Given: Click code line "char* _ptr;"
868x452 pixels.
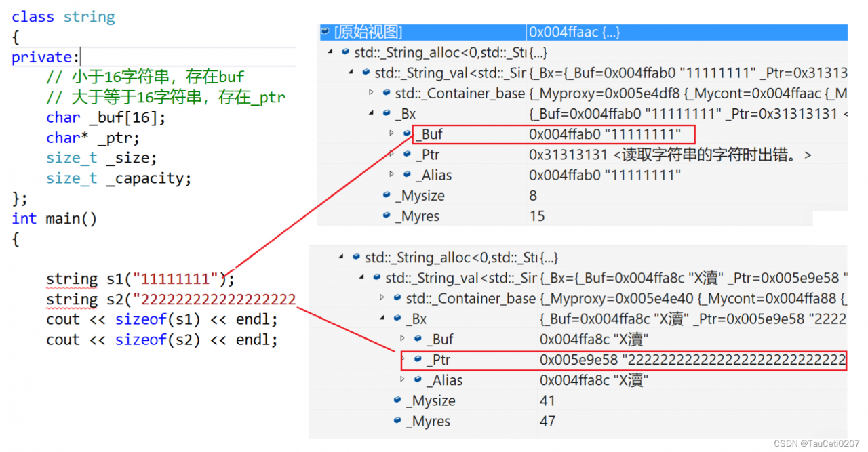Looking at the screenshot, I should (x=93, y=138).
